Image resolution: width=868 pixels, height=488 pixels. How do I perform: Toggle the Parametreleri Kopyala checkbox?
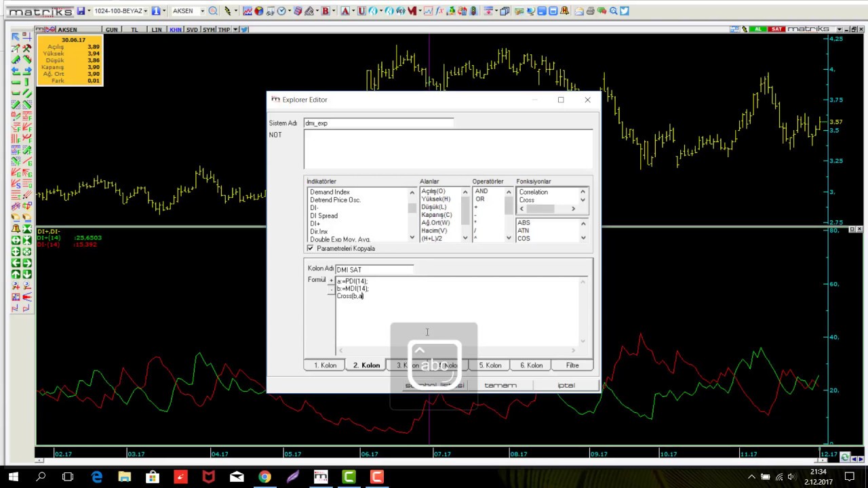point(311,249)
